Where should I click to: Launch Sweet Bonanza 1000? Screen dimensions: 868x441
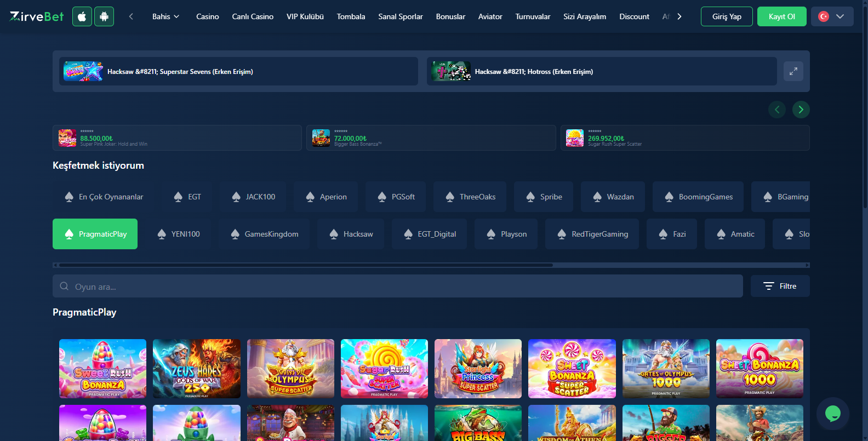759,369
